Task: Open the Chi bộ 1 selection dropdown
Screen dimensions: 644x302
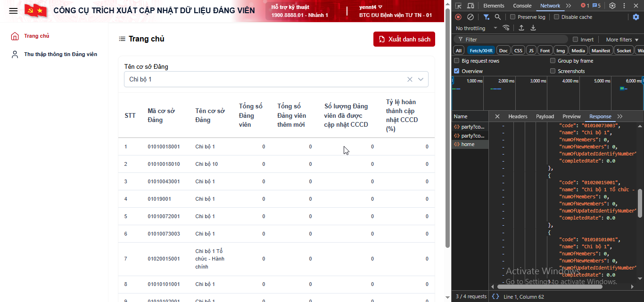Action: [x=420, y=79]
